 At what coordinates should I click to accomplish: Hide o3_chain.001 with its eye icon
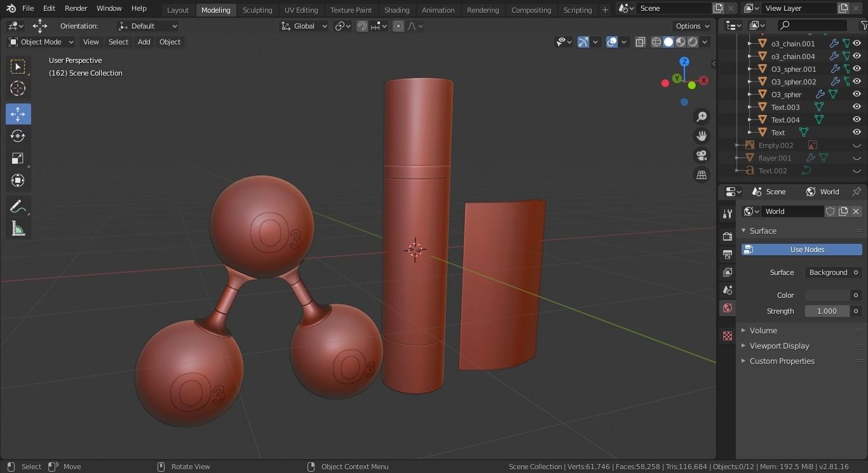click(x=857, y=44)
